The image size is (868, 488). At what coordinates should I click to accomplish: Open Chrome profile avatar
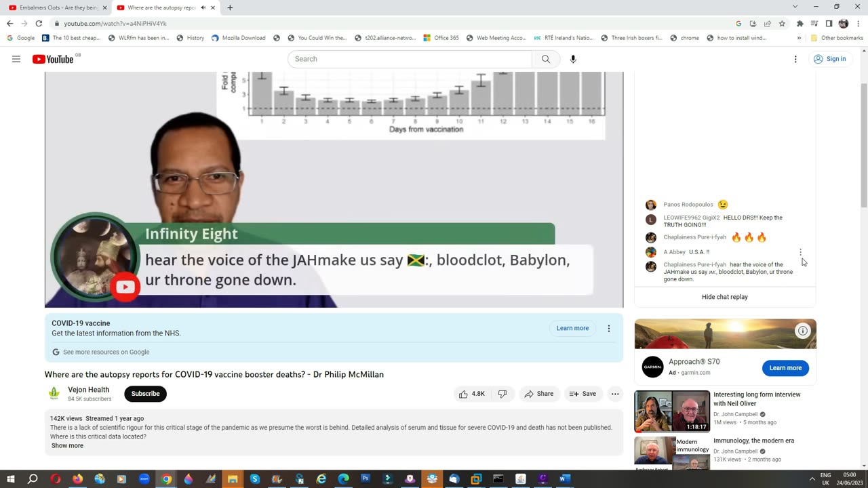844,23
